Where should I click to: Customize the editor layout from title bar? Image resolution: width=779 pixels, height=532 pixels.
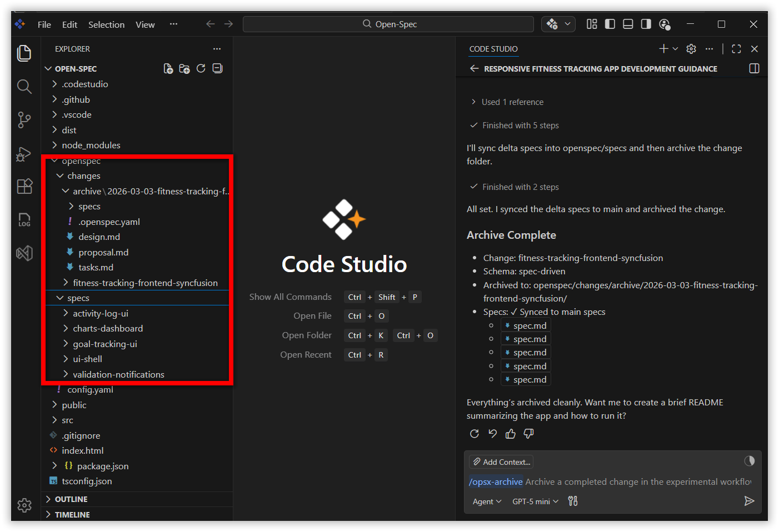tap(592, 24)
